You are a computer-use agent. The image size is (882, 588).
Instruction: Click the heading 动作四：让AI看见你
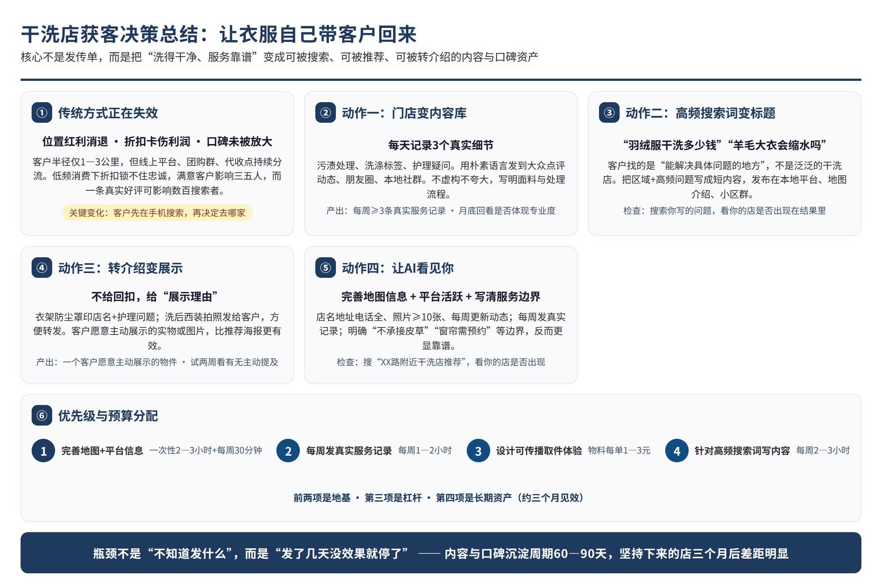[x=398, y=268]
